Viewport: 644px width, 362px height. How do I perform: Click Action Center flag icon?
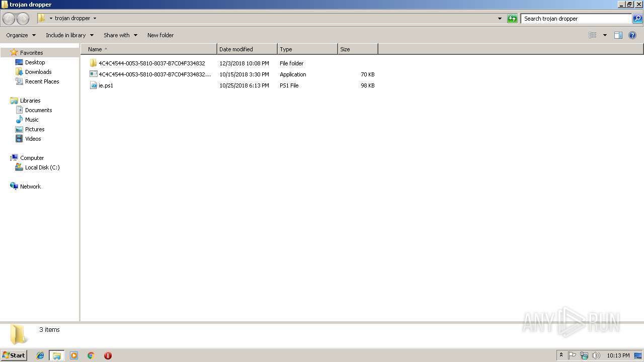tap(572, 355)
